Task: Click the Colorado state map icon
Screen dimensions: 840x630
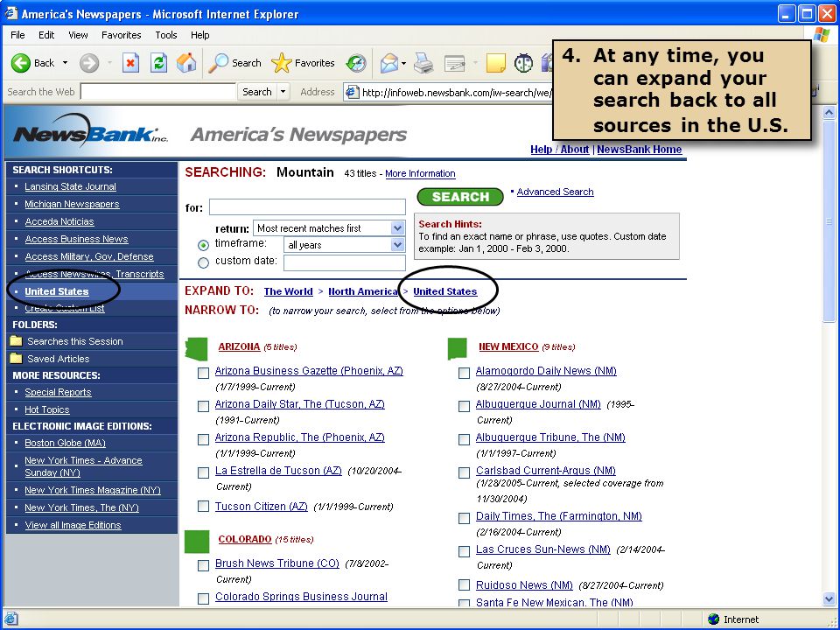Action: click(197, 542)
